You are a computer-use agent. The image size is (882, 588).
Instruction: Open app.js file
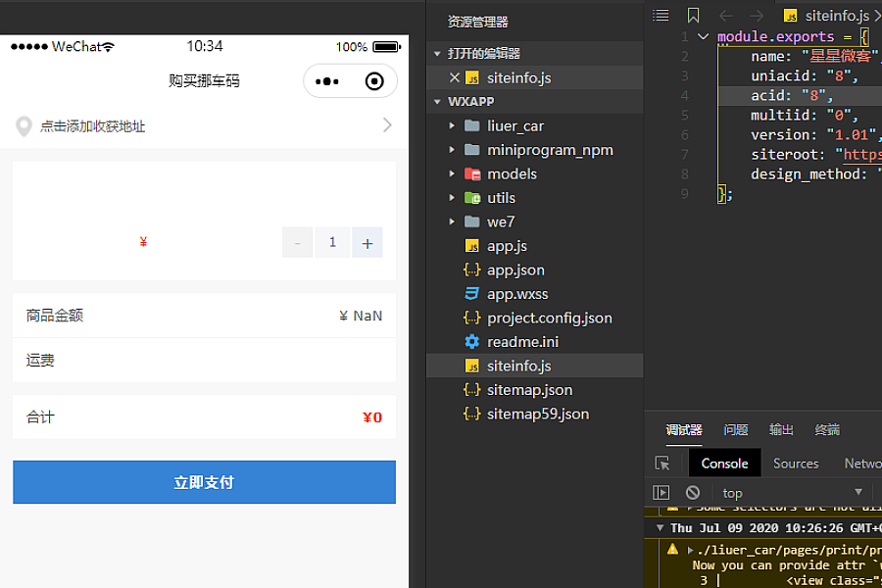507,246
